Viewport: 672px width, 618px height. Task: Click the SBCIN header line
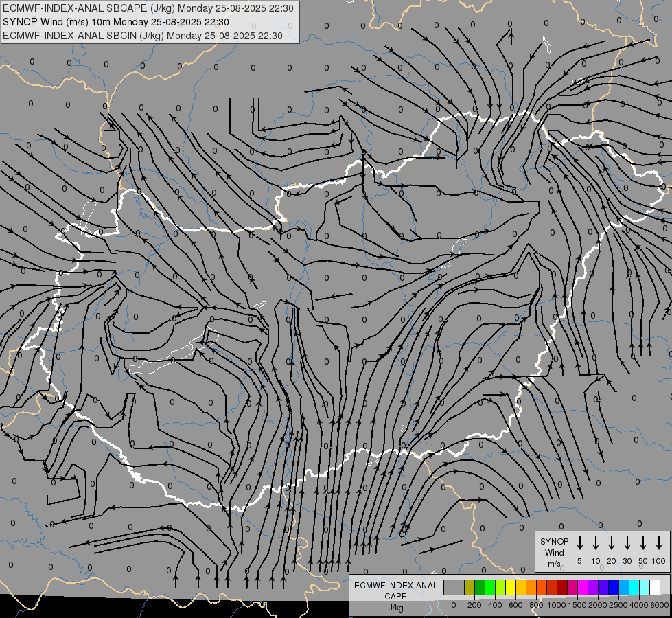143,36
